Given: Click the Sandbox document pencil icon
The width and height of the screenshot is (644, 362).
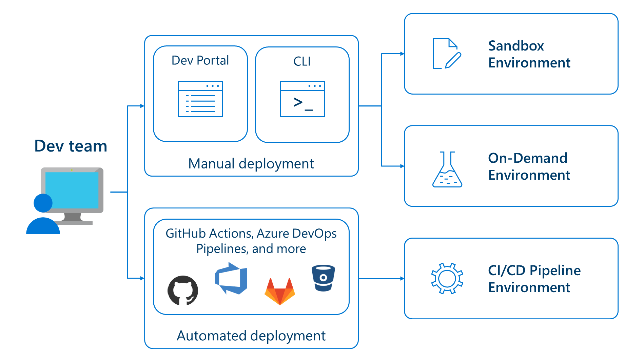Looking at the screenshot, I should [x=447, y=54].
